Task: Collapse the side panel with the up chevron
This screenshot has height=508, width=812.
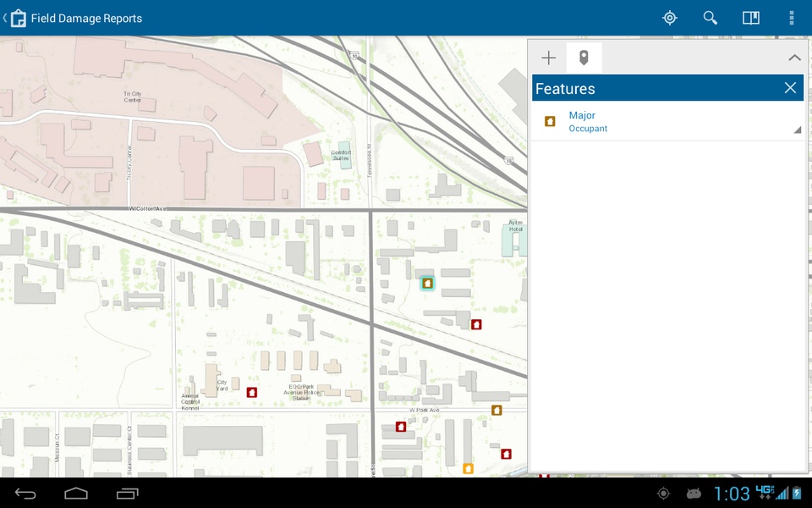Action: tap(794, 58)
